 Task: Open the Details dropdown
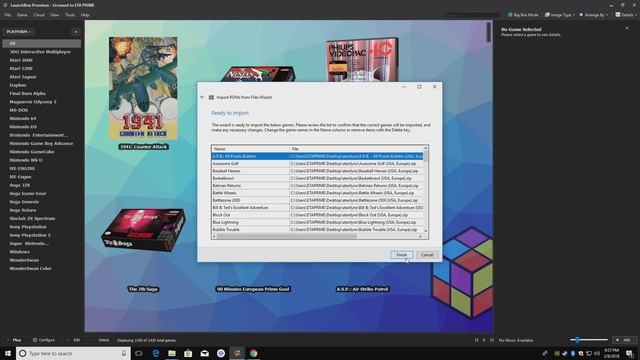pos(626,15)
